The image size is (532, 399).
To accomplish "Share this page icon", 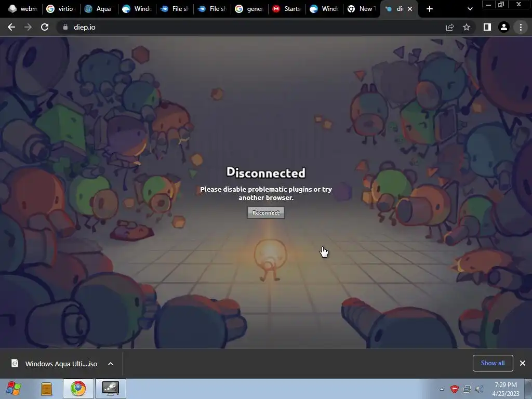I will [x=450, y=27].
